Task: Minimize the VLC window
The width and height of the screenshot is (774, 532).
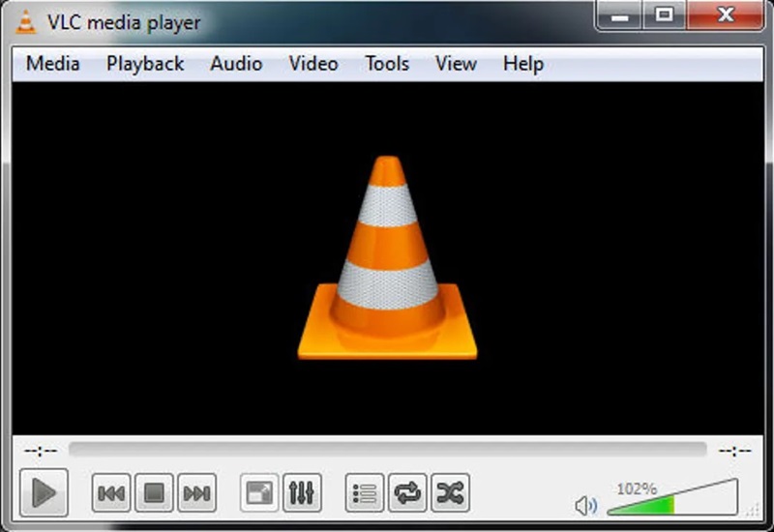Action: (x=619, y=15)
